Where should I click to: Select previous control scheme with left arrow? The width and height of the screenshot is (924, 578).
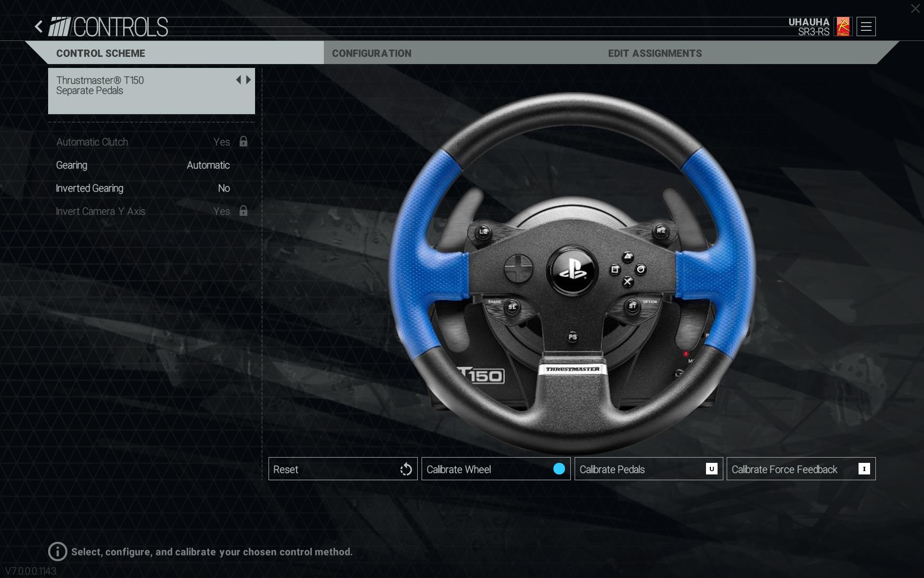point(238,80)
